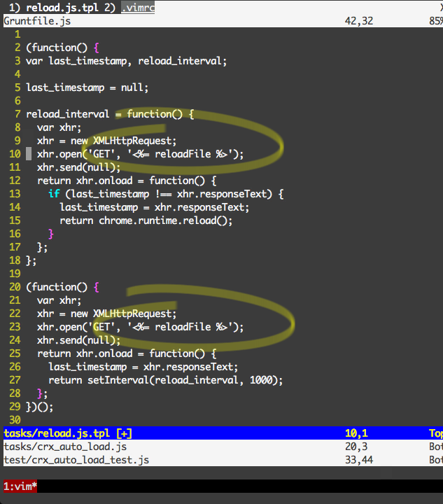The image size is (443, 504).
Task: Click the 10,1 cursor position indicator
Action: 356,433
